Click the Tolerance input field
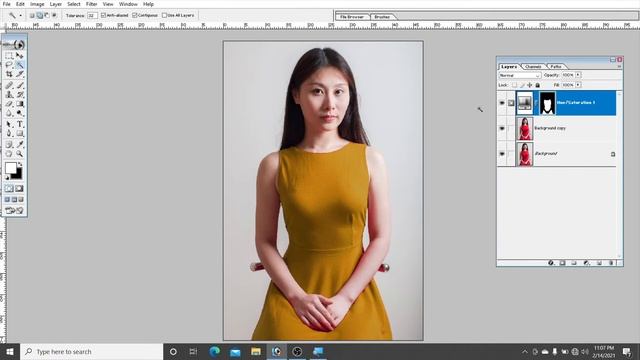 tap(92, 15)
